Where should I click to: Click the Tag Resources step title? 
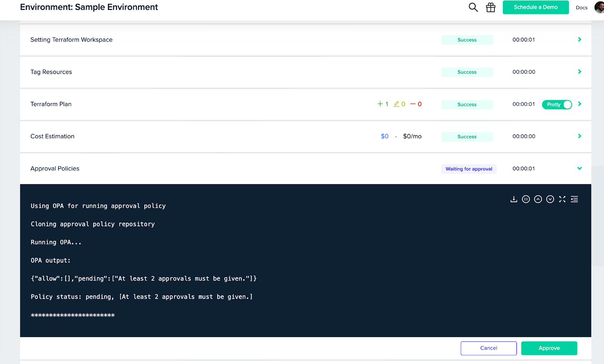51,72
